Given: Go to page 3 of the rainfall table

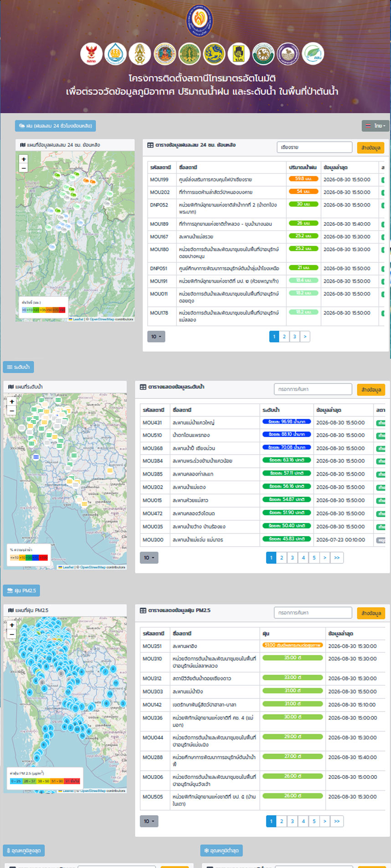Looking at the screenshot, I should point(294,337).
